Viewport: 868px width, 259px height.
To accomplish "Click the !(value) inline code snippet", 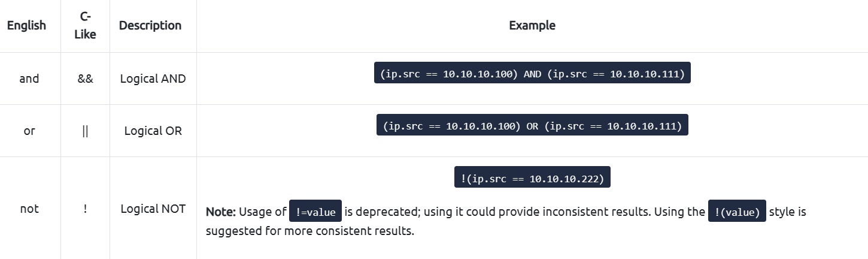I will pyautogui.click(x=737, y=211).
